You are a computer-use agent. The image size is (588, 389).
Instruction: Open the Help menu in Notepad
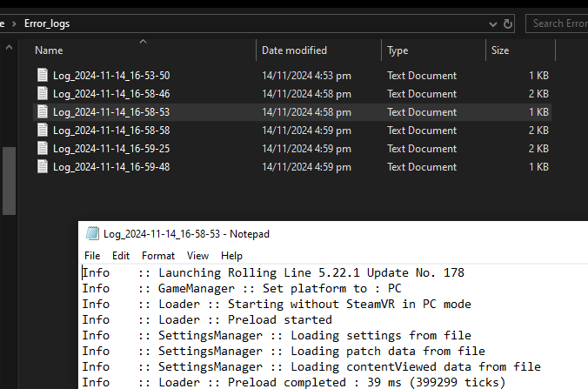click(x=231, y=256)
